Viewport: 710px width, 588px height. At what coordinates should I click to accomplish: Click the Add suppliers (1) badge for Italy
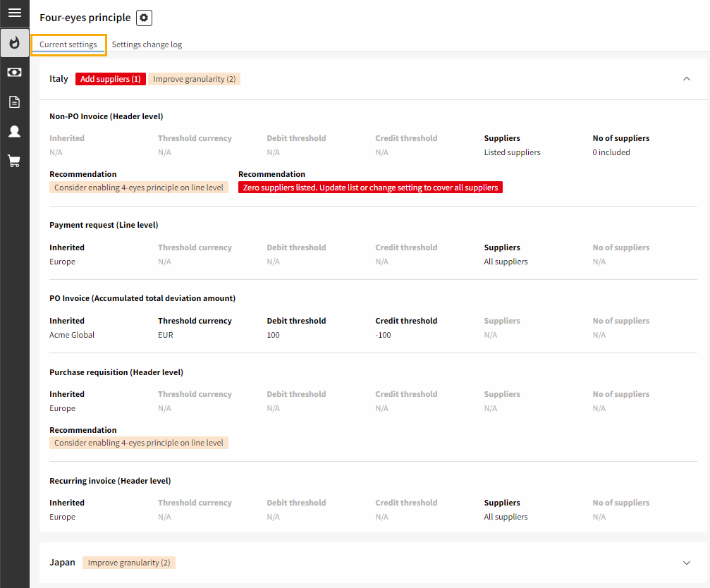tap(110, 79)
